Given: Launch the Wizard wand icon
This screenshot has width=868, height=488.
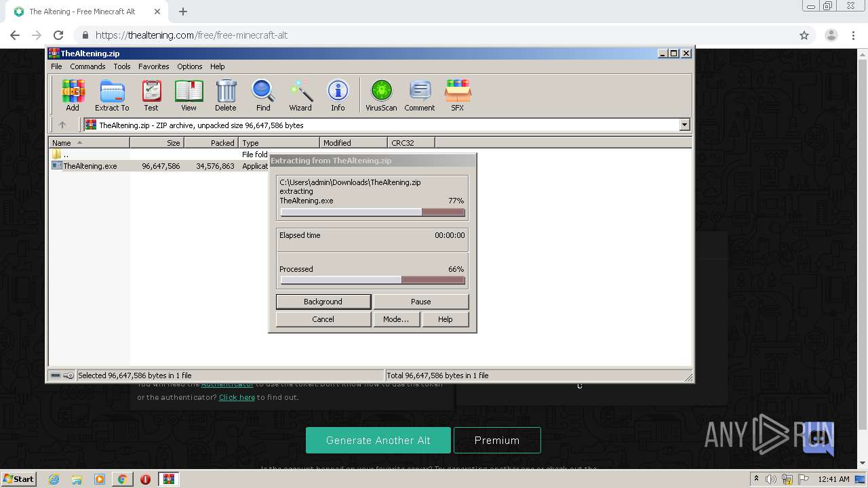Looking at the screenshot, I should [300, 96].
